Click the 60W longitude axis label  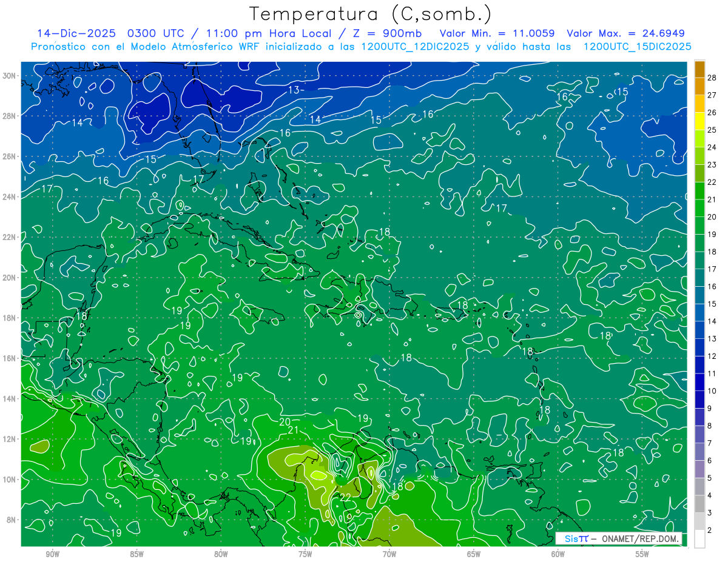tap(558, 554)
